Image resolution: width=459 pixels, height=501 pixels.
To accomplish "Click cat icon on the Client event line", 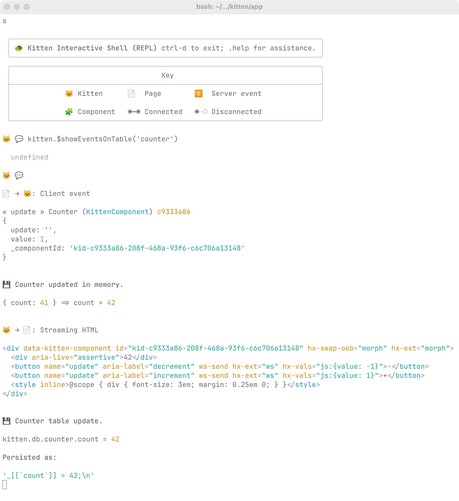I will coord(27,194).
